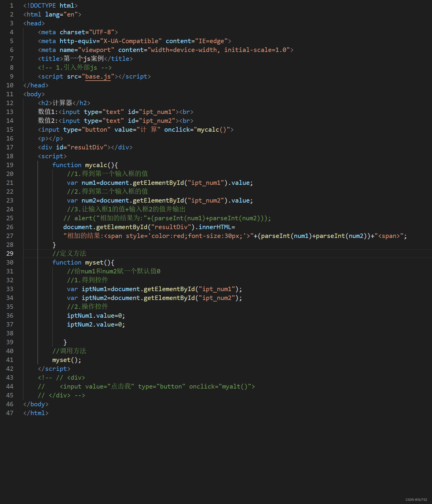Click the comment '//定义方法'
Image resolution: width=432 pixels, height=504 pixels.
69,254
